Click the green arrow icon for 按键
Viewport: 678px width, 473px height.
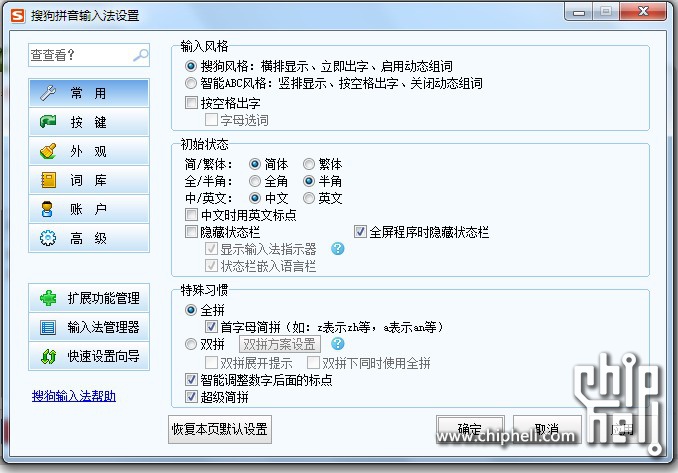48,121
